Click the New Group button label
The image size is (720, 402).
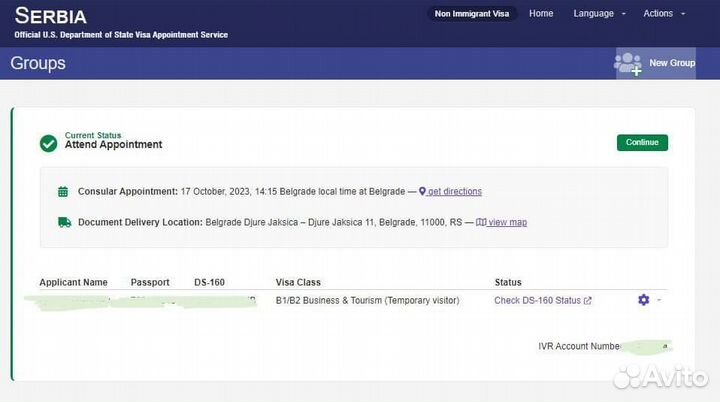click(x=671, y=63)
